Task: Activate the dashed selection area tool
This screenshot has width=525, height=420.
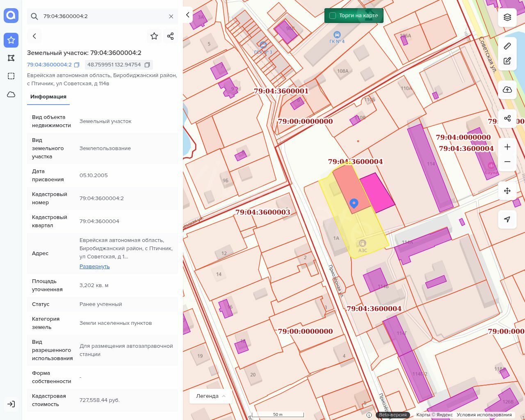Action: coord(11,76)
